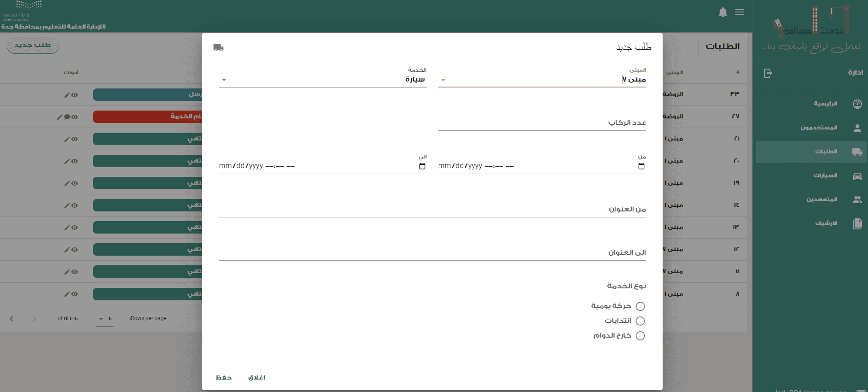The image size is (868, 392).
Task: Click the edit pencil in the first row
Action: [67, 95]
